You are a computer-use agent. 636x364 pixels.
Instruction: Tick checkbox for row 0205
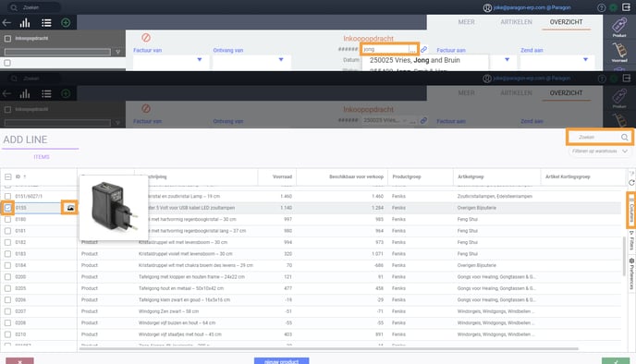coord(7,288)
